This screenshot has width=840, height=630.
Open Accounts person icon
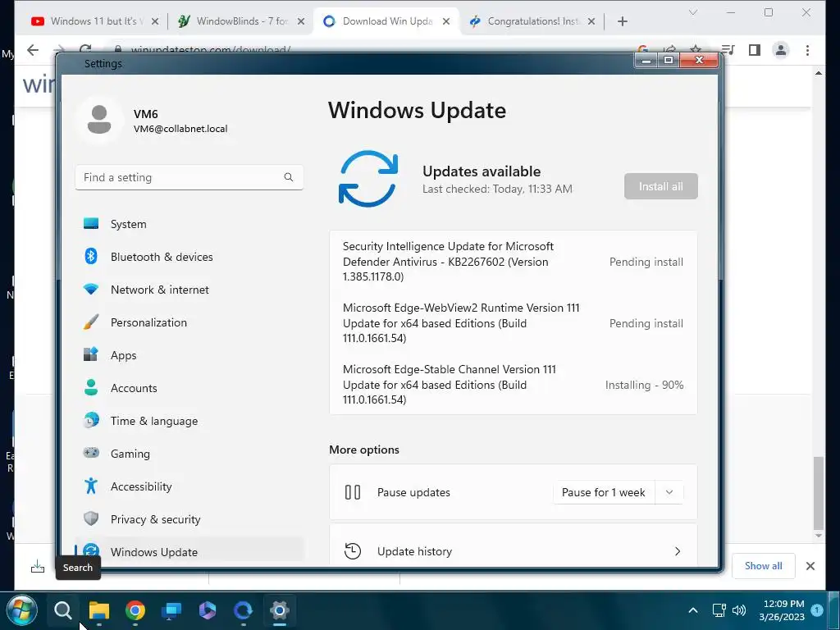(x=91, y=387)
